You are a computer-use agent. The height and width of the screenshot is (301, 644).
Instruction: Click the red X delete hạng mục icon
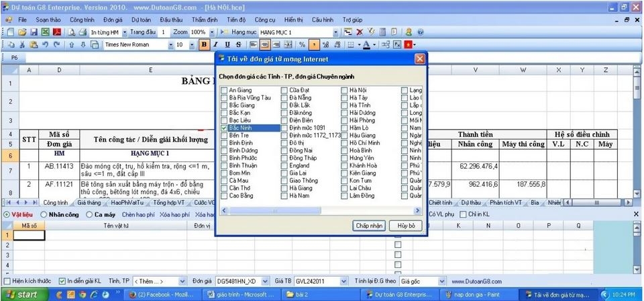point(360,32)
